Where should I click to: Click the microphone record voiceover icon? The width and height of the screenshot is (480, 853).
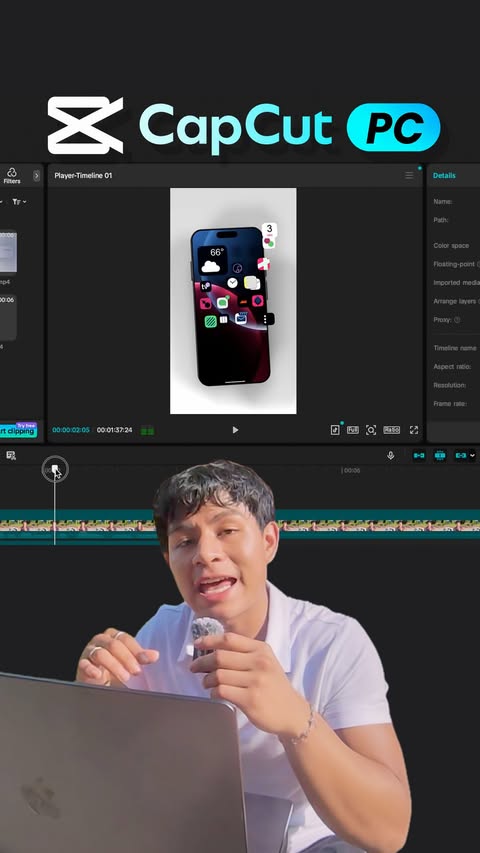tap(390, 455)
